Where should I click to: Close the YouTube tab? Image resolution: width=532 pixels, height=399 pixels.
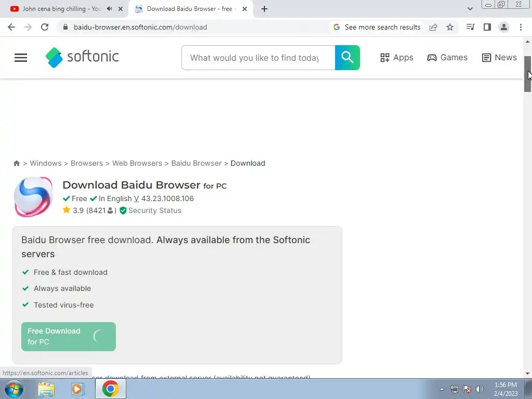tap(121, 9)
